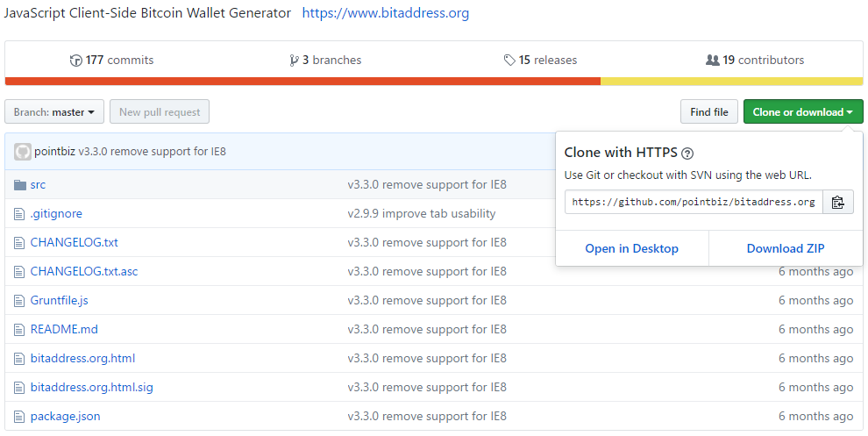The height and width of the screenshot is (436, 868).
Task: Click the branches fork icon
Action: pos(294,61)
